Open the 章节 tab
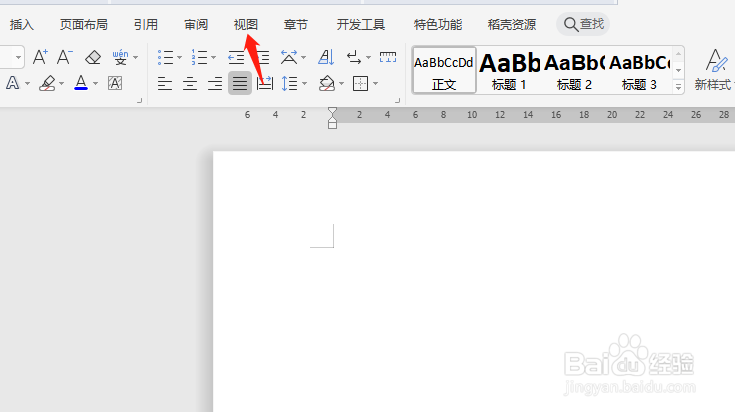This screenshot has height=412, width=735. [295, 24]
